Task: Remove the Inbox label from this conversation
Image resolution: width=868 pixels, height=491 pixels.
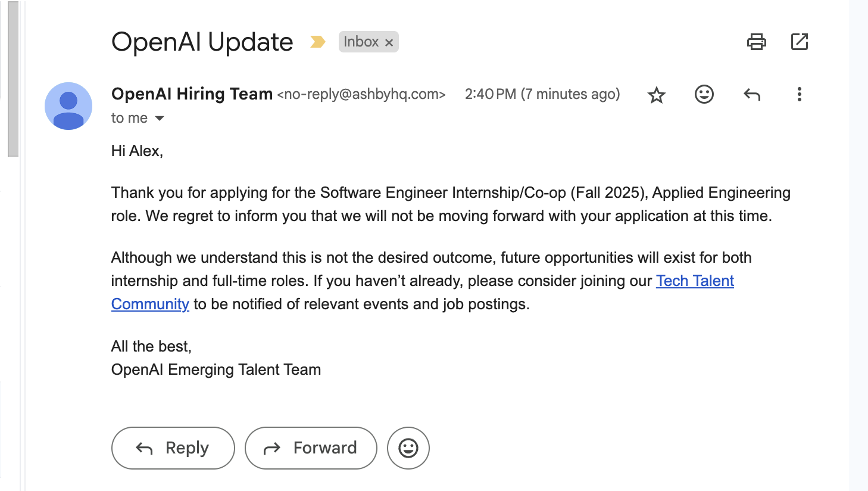Action: click(x=389, y=42)
